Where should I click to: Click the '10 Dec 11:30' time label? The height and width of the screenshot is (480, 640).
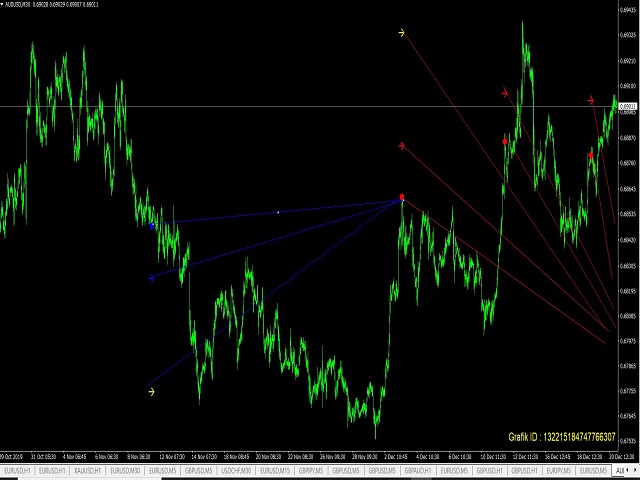[x=493, y=456]
